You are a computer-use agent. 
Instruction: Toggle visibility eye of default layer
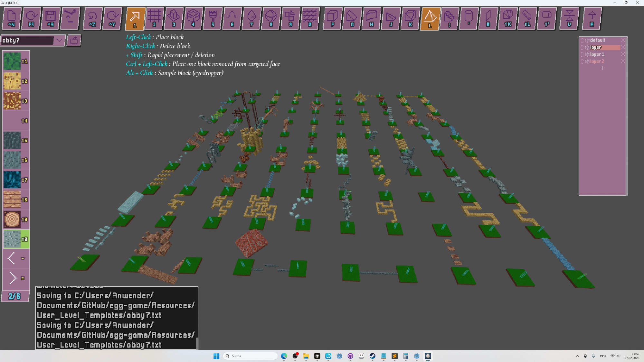(587, 41)
